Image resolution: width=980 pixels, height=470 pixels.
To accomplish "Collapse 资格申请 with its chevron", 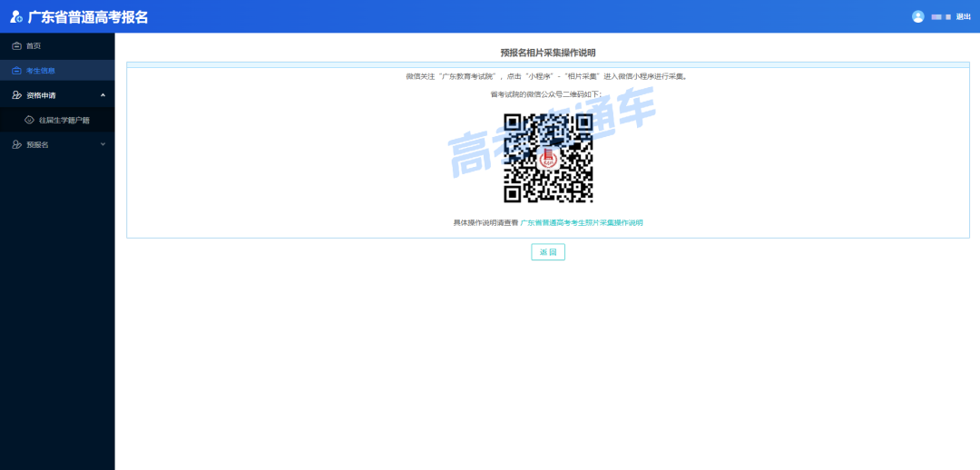I will pyautogui.click(x=103, y=95).
